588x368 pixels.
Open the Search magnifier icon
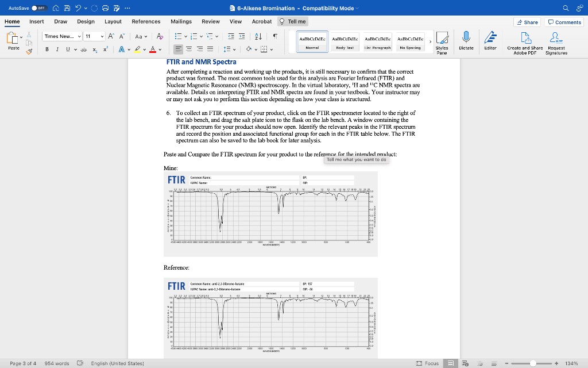click(566, 8)
